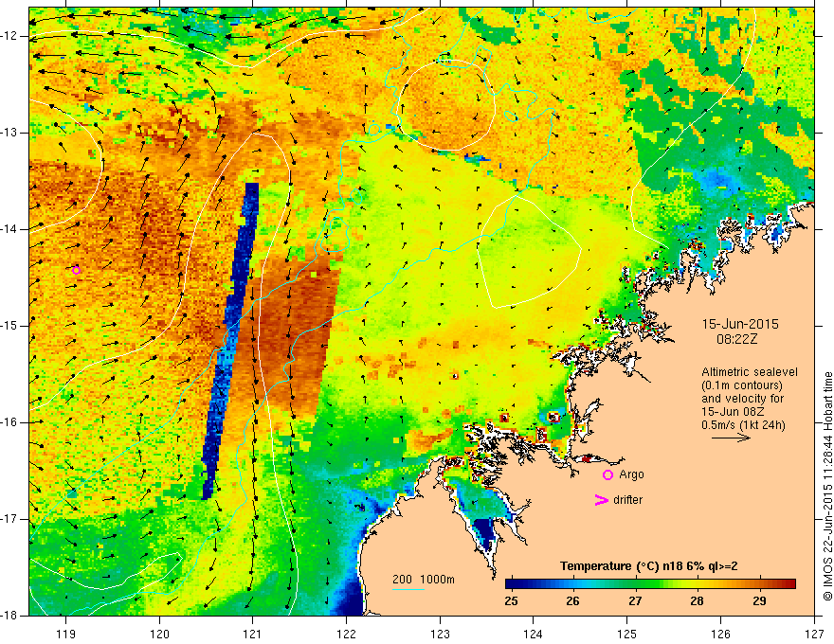The image size is (834, 644).
Task: Click the '15-Jun-2015' date label
Action: click(740, 324)
